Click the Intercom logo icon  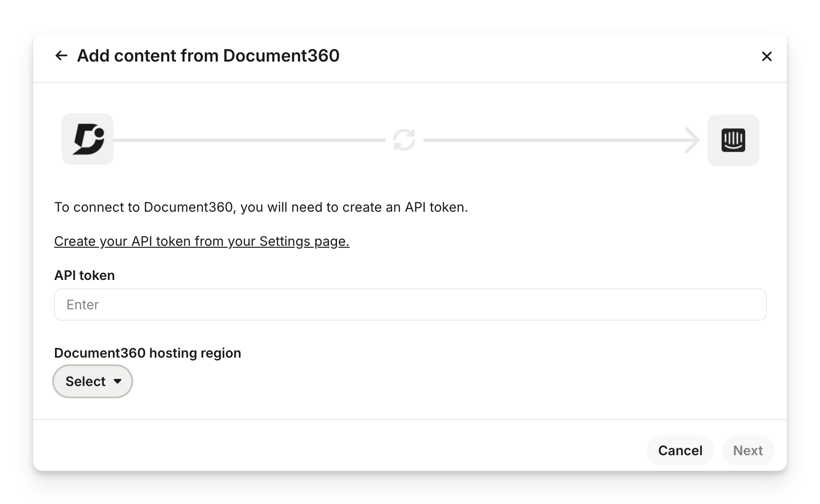pos(733,140)
